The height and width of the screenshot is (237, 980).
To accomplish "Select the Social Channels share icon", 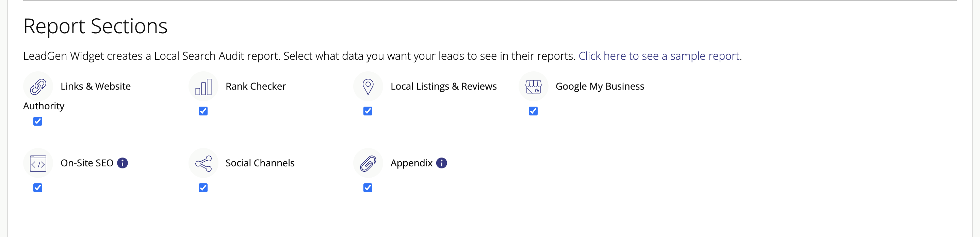I will [x=203, y=163].
